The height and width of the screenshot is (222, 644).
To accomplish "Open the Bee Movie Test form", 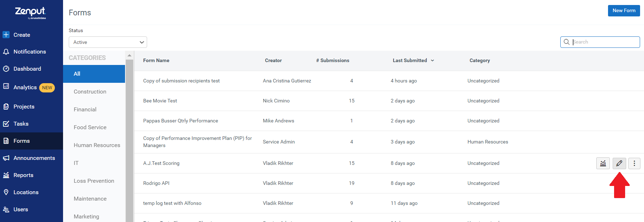I will click(160, 101).
